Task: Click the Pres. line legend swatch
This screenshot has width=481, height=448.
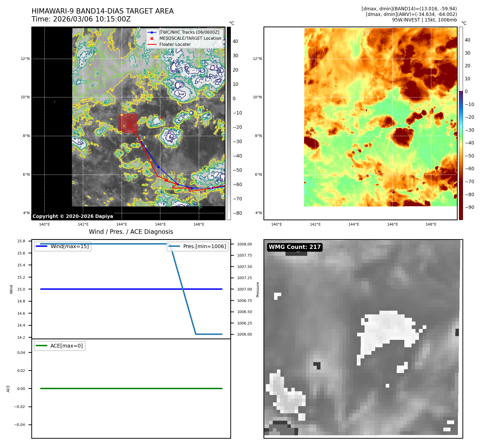Action: click(174, 246)
